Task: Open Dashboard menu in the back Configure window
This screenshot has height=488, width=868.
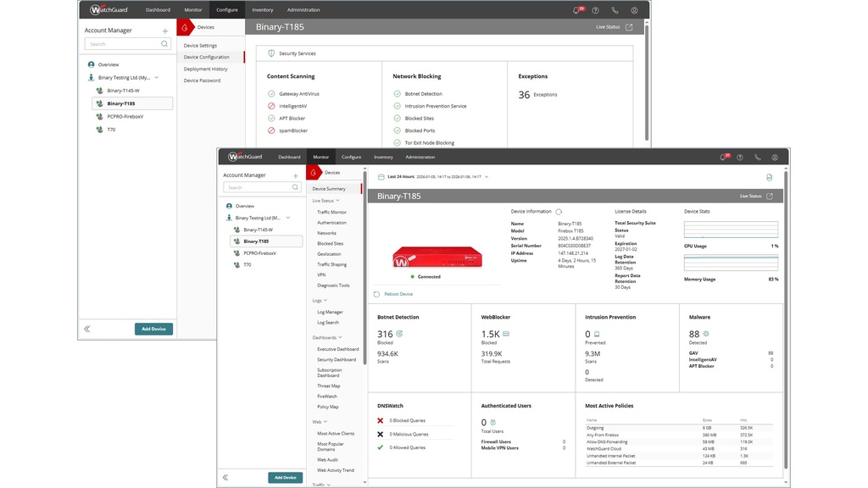Action: click(x=158, y=10)
